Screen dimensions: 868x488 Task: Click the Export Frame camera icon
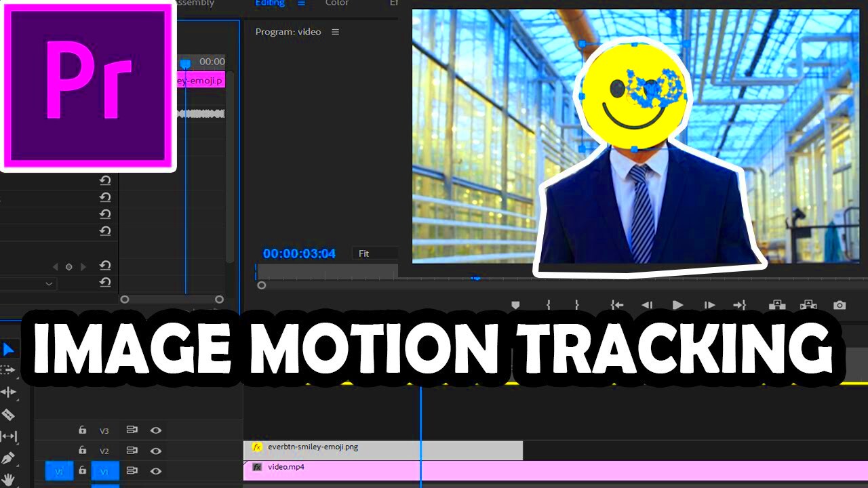point(840,306)
